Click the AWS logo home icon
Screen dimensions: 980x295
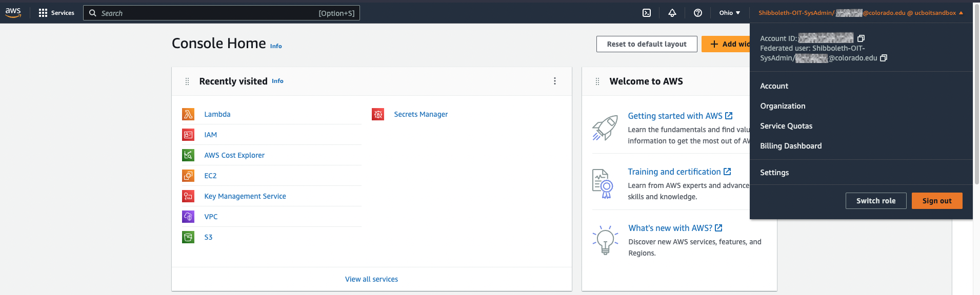click(x=13, y=13)
